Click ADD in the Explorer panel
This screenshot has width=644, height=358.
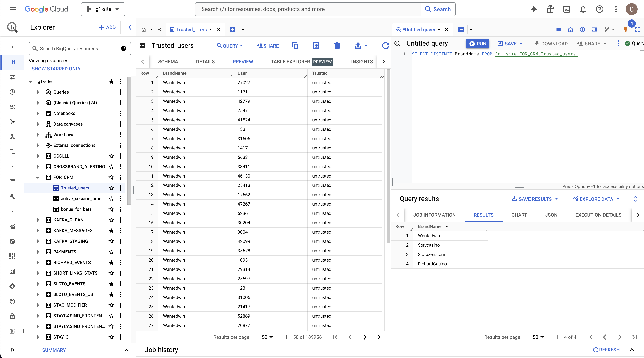[x=107, y=27]
